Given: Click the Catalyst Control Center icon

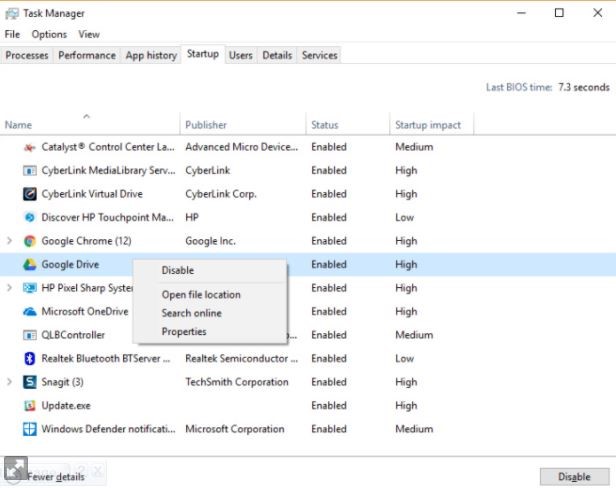Looking at the screenshot, I should [29, 147].
